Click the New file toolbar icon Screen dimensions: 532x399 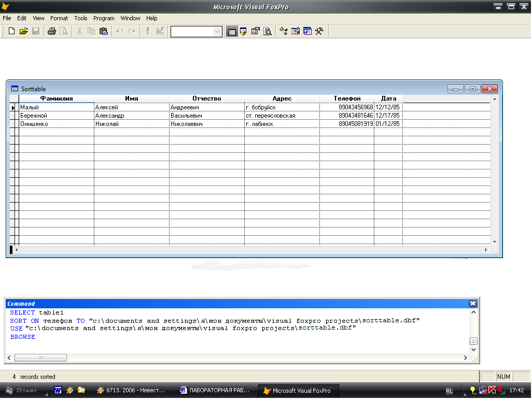(11, 32)
